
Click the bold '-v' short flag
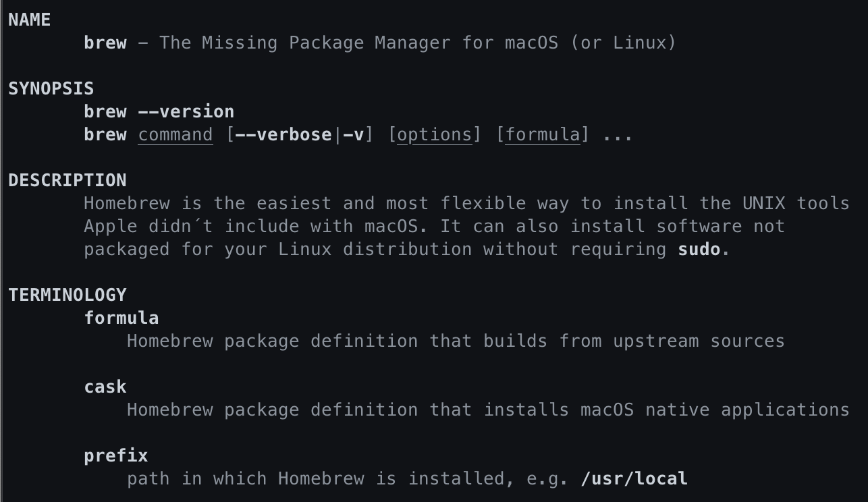click(x=354, y=135)
